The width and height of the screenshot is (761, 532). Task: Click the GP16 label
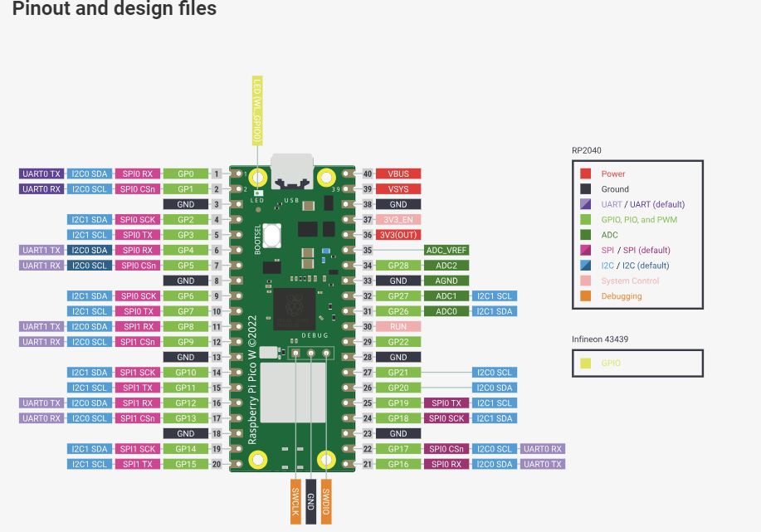[398, 464]
